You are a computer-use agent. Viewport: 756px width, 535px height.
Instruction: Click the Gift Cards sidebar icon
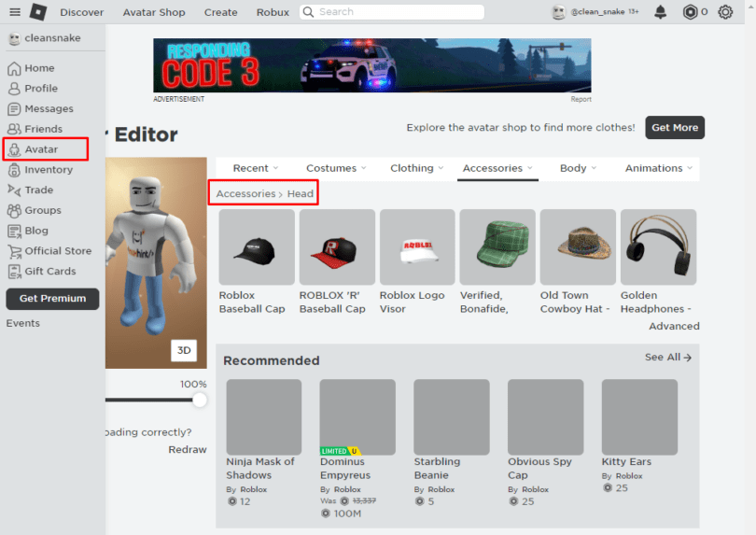click(14, 272)
